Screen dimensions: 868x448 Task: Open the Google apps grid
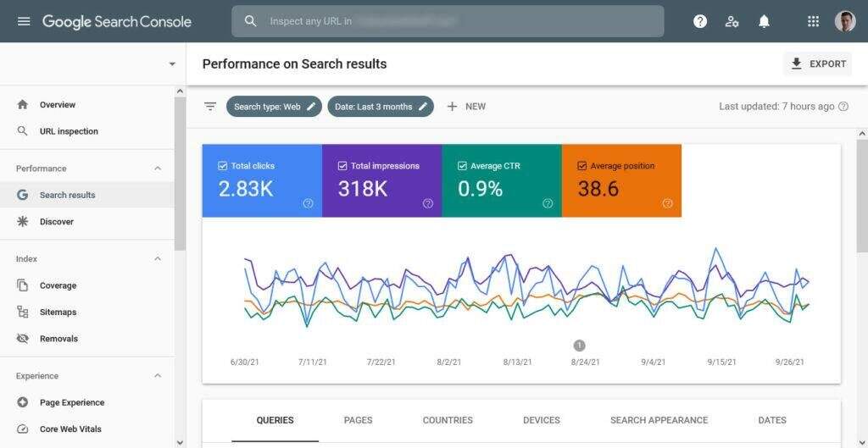click(813, 21)
